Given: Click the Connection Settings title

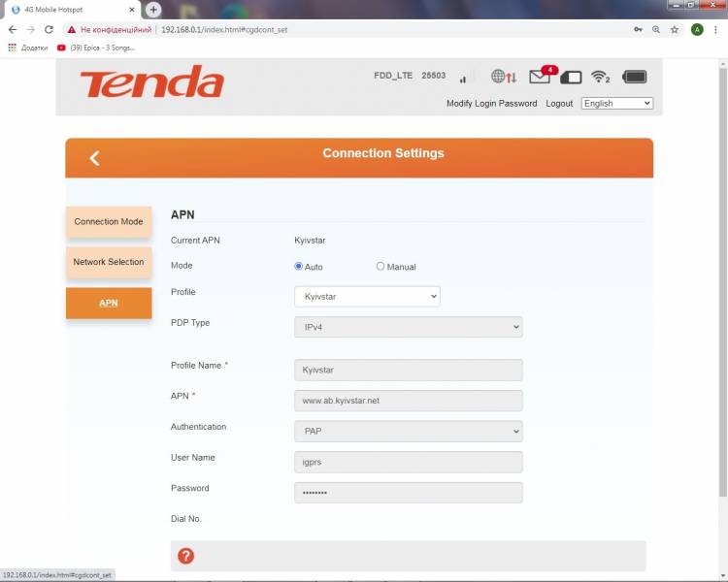Looking at the screenshot, I should click(x=383, y=153).
